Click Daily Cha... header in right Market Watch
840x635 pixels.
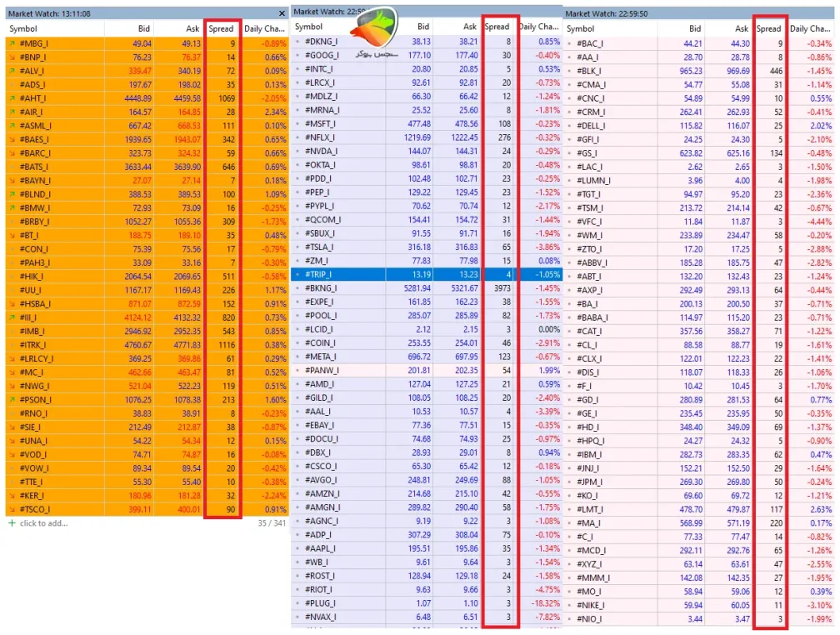click(x=810, y=29)
